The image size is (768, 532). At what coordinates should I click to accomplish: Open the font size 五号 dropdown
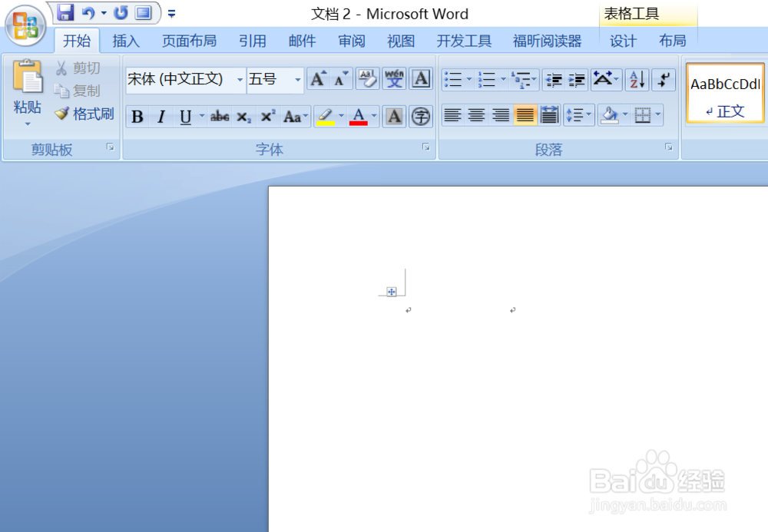coord(297,79)
